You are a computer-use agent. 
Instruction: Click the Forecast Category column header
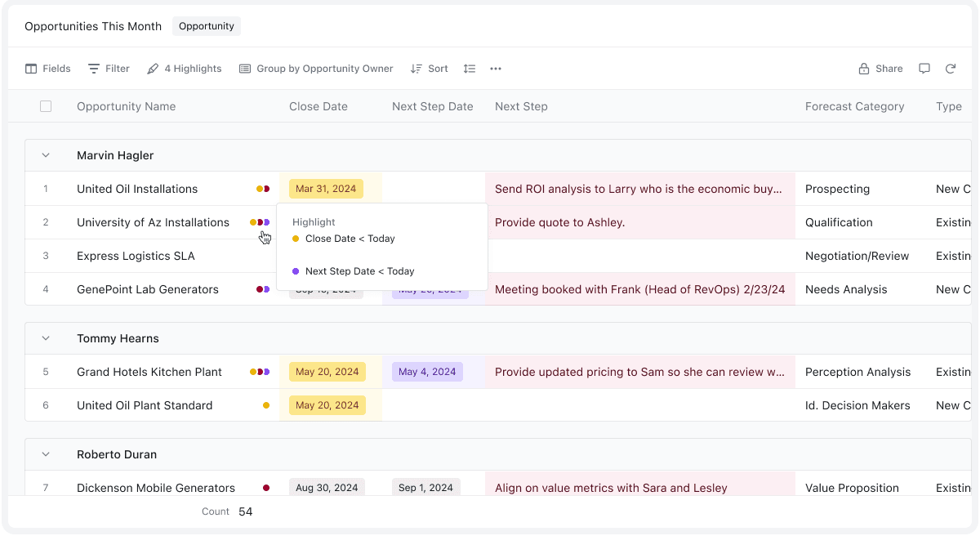point(854,106)
